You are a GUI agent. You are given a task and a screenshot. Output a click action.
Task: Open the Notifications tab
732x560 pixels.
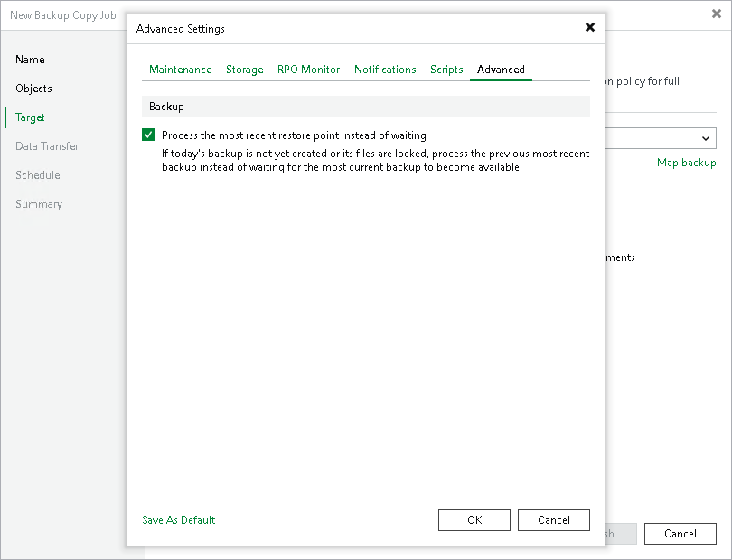[385, 69]
